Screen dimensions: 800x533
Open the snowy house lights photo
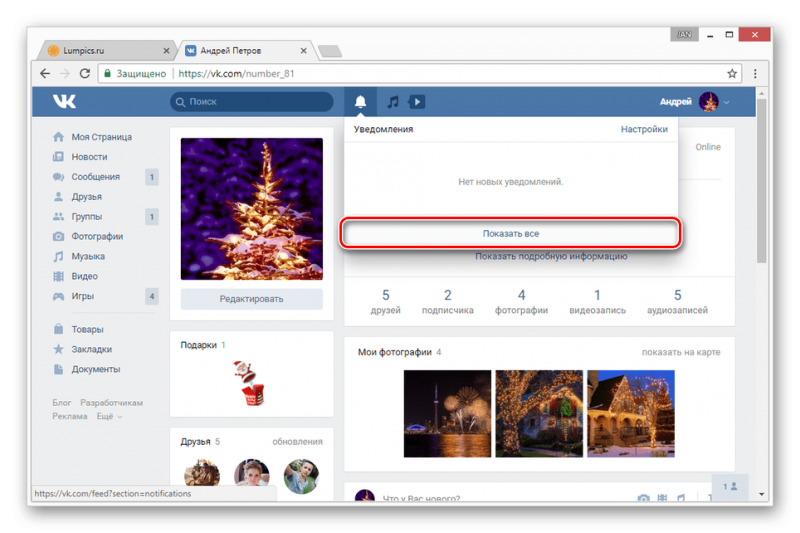(x=631, y=414)
